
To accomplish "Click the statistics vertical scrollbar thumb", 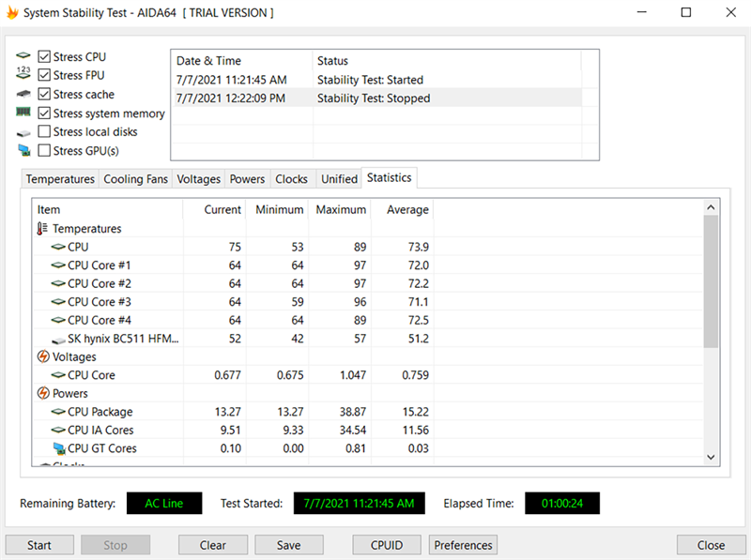I will (711, 281).
